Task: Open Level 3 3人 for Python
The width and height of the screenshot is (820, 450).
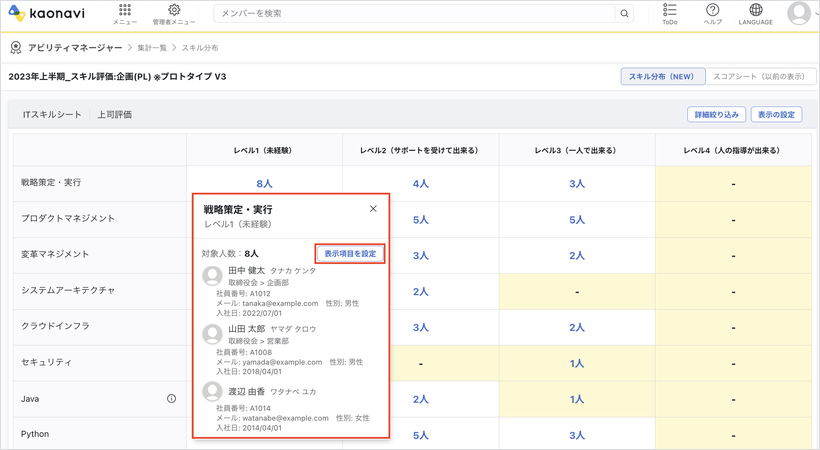Action: tap(577, 435)
